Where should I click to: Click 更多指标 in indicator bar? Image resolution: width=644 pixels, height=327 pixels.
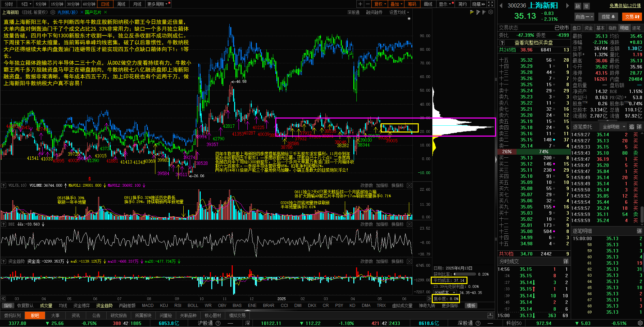[x=450, y=306]
